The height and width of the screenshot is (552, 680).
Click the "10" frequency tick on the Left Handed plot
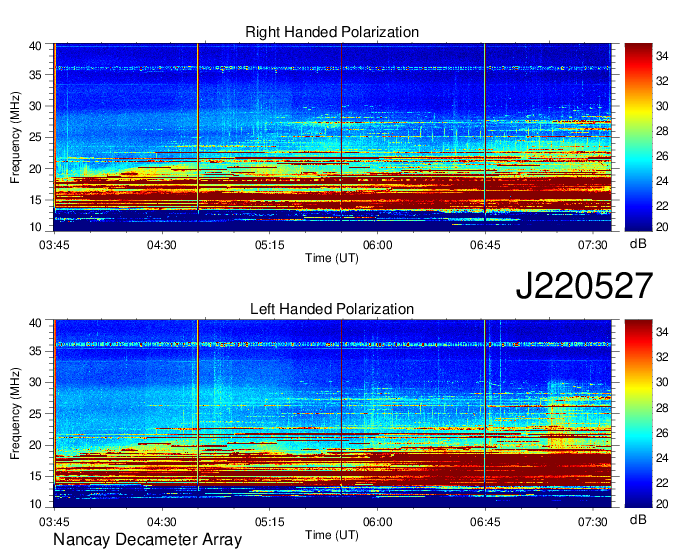tap(35, 504)
